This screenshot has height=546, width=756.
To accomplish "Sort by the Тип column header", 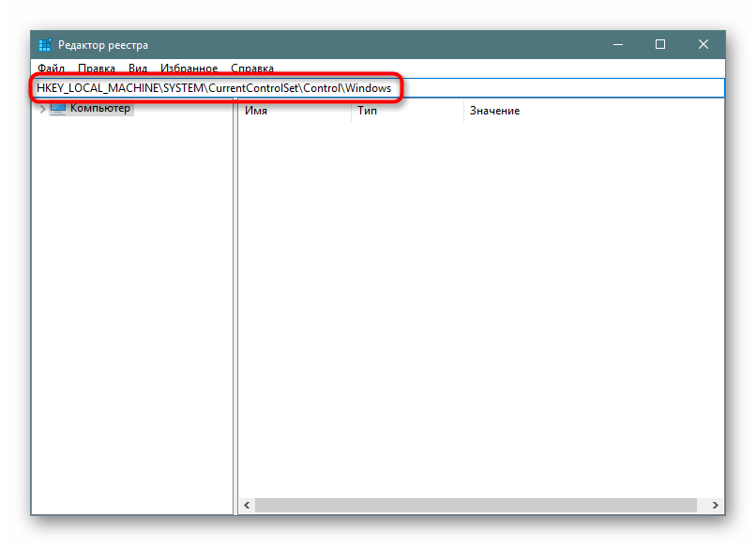I will 367,111.
